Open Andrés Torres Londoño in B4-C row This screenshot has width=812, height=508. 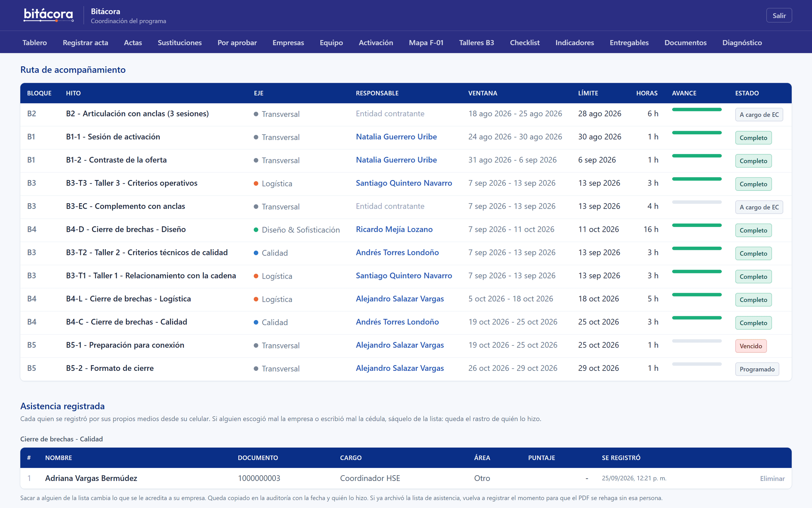tap(397, 322)
